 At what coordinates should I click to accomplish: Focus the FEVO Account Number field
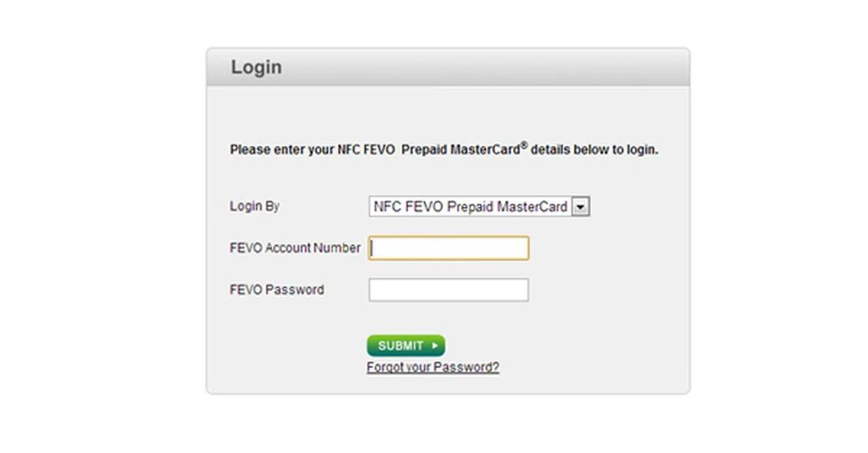click(448, 248)
